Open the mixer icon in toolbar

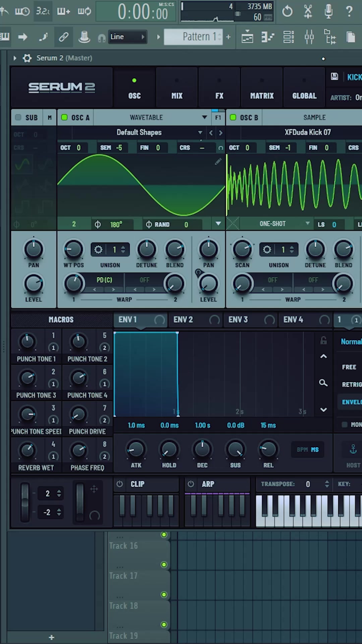pyautogui.click(x=309, y=37)
